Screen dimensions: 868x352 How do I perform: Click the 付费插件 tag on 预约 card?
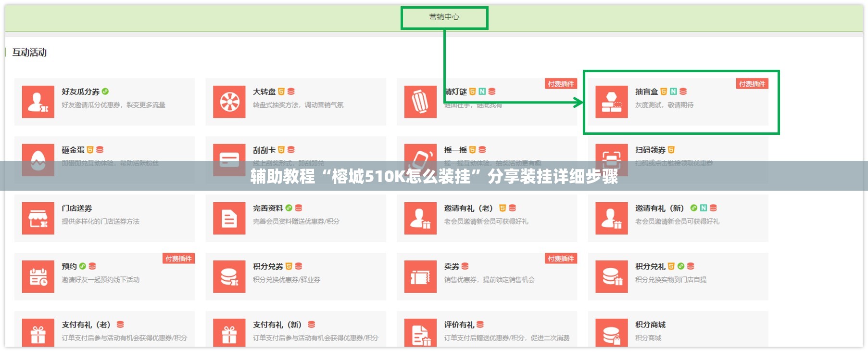(178, 259)
